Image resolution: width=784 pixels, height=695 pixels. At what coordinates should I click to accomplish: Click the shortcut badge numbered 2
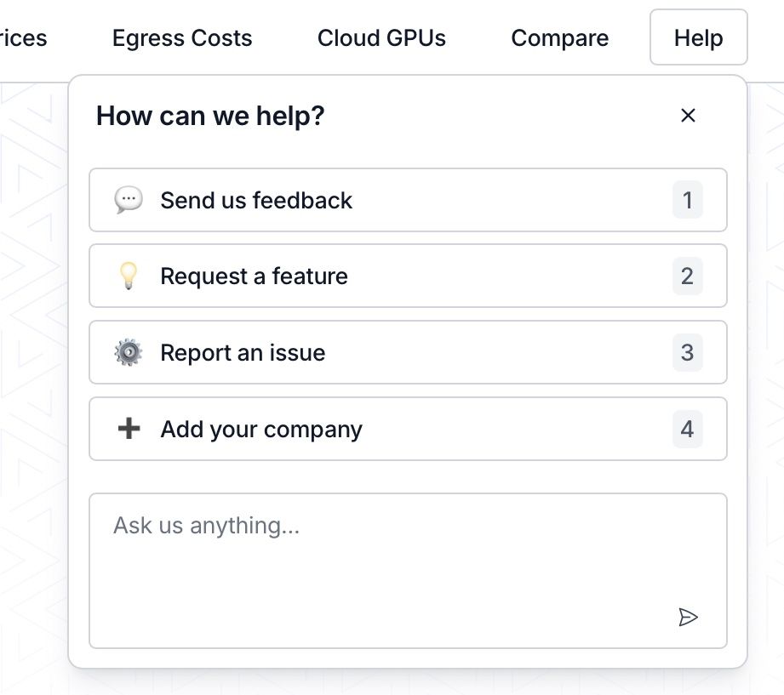(x=687, y=276)
